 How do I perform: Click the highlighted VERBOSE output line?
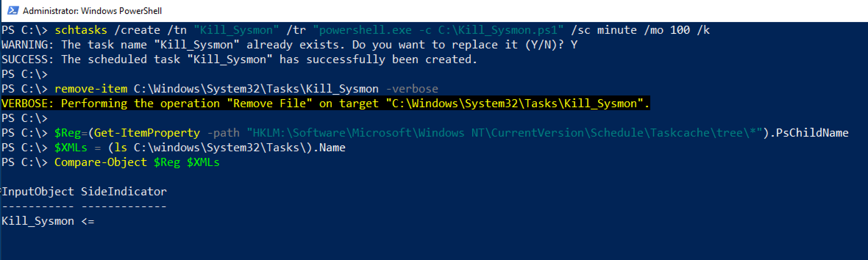coord(325,104)
